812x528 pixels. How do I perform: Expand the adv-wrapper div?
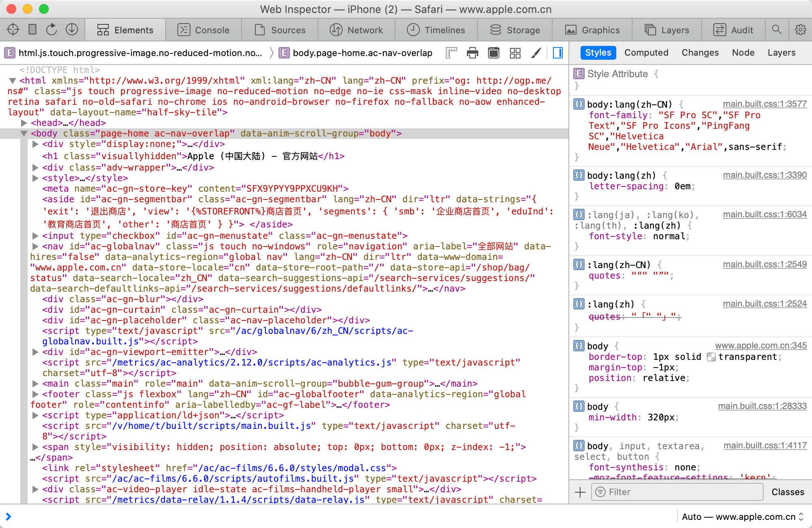[35, 167]
